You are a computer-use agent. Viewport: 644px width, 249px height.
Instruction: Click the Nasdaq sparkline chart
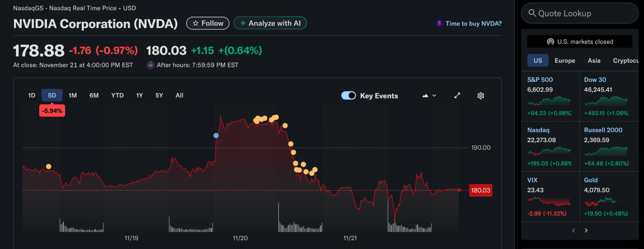pyautogui.click(x=549, y=151)
